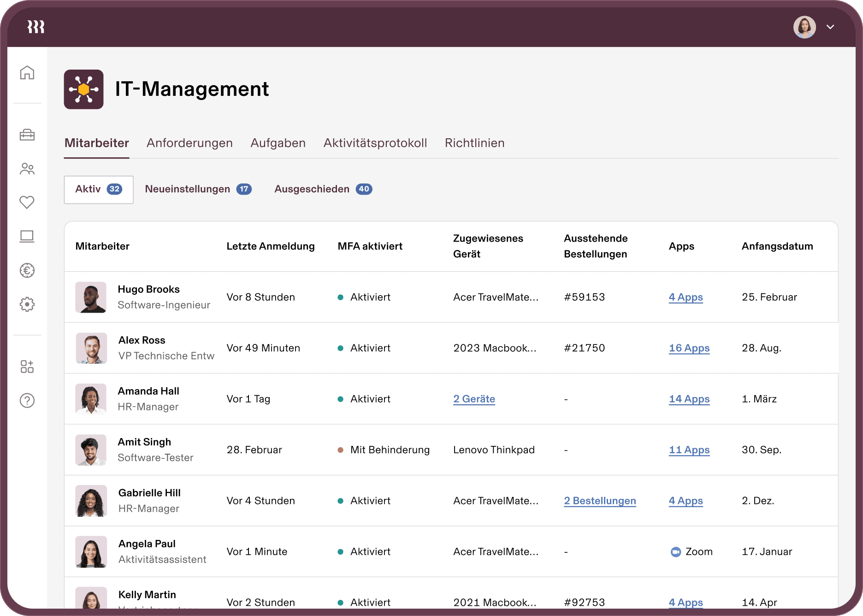Screen dimensions: 863x616
Task: Expand the user profile dropdown chevron
Action: [830, 27]
